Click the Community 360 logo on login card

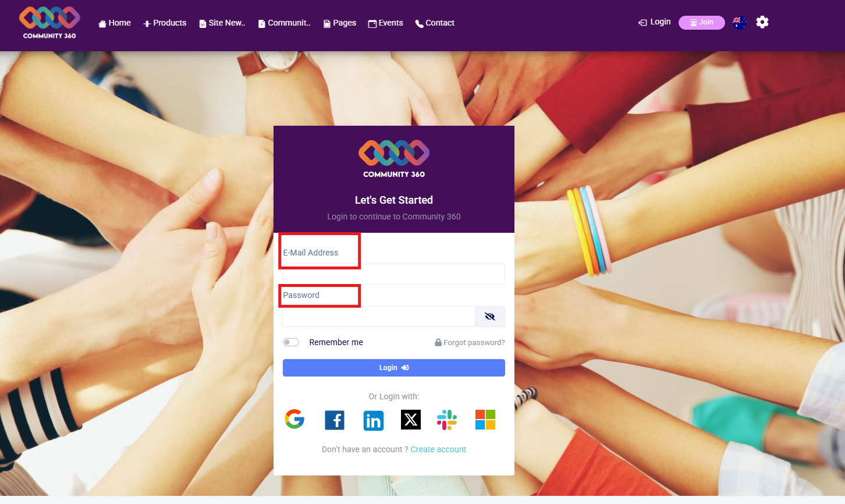(394, 159)
